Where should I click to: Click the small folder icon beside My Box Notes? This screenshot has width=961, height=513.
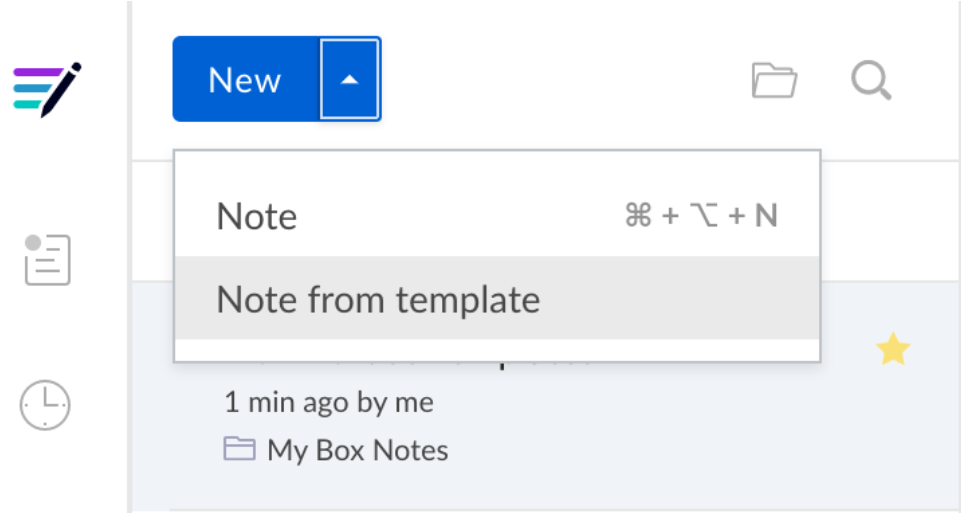pos(239,449)
